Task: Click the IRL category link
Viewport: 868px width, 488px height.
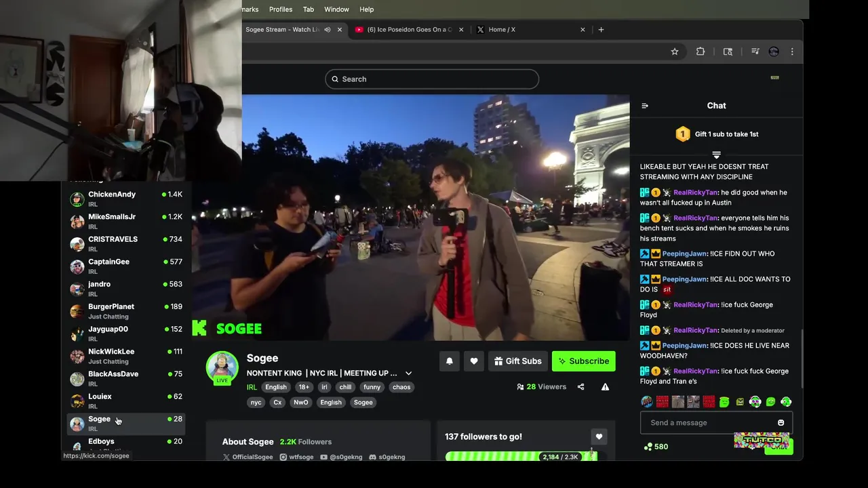Action: 252,387
